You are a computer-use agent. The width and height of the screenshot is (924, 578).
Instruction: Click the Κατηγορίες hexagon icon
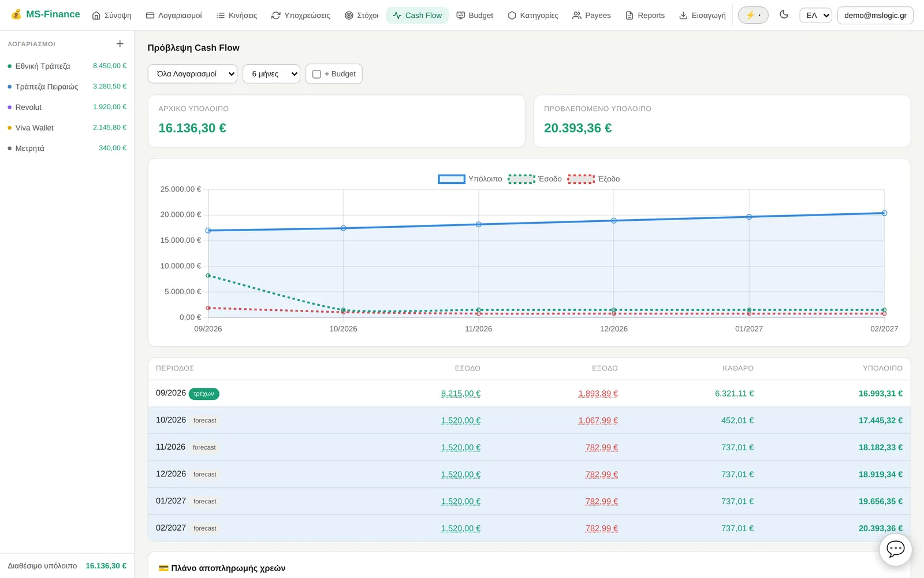coord(512,16)
